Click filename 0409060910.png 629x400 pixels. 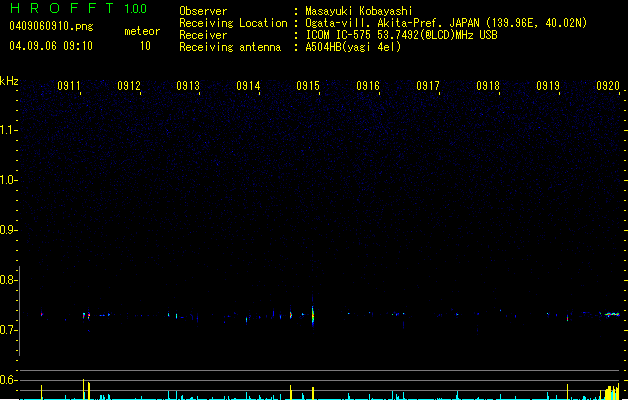(x=51, y=26)
